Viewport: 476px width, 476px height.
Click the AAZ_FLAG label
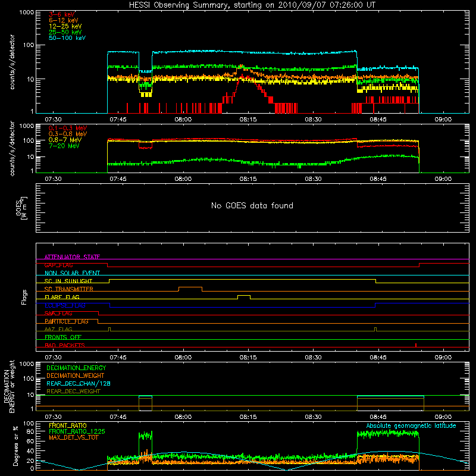click(x=58, y=329)
